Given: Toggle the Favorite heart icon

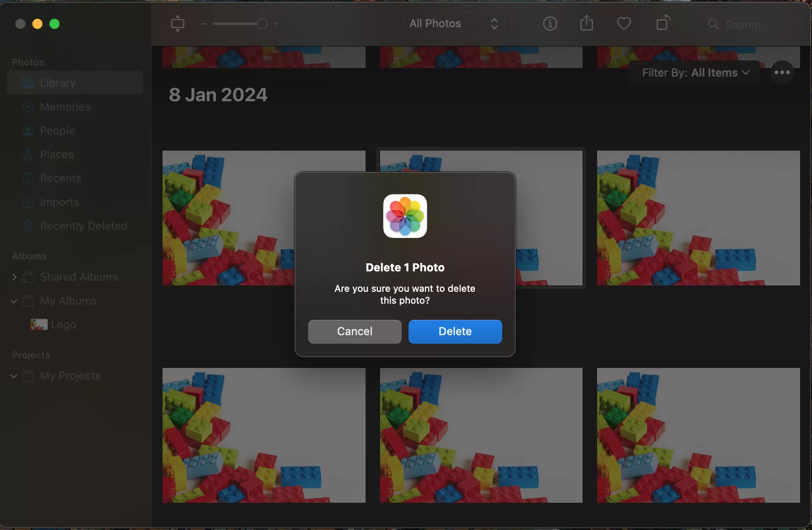Looking at the screenshot, I should pyautogui.click(x=624, y=24).
